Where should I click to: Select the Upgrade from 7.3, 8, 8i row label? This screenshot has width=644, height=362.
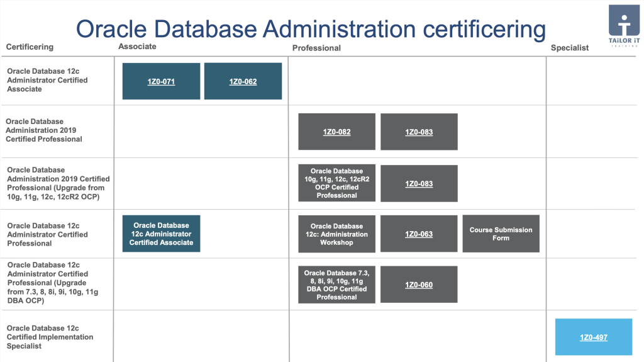tap(53, 283)
